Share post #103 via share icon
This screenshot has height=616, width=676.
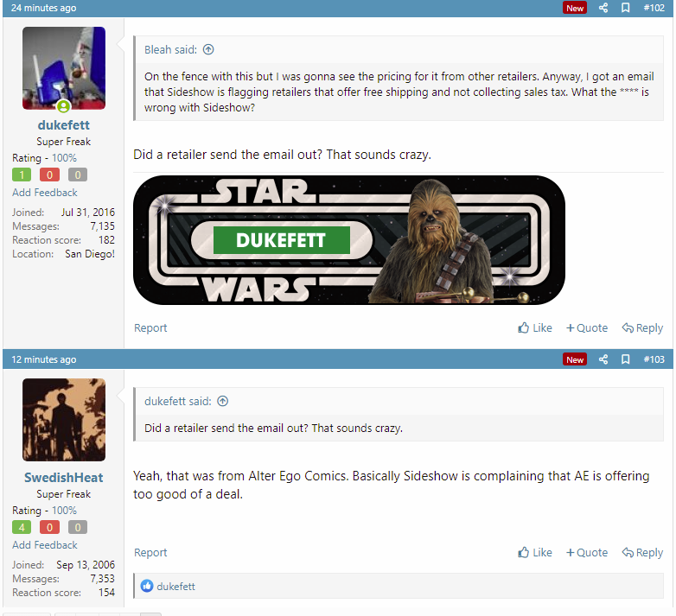(x=603, y=359)
